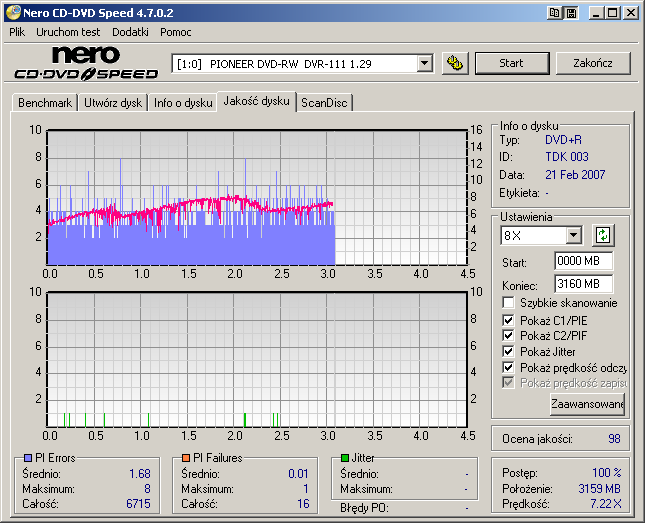Open the Dodatki menu
The image size is (645, 523).
click(x=130, y=32)
